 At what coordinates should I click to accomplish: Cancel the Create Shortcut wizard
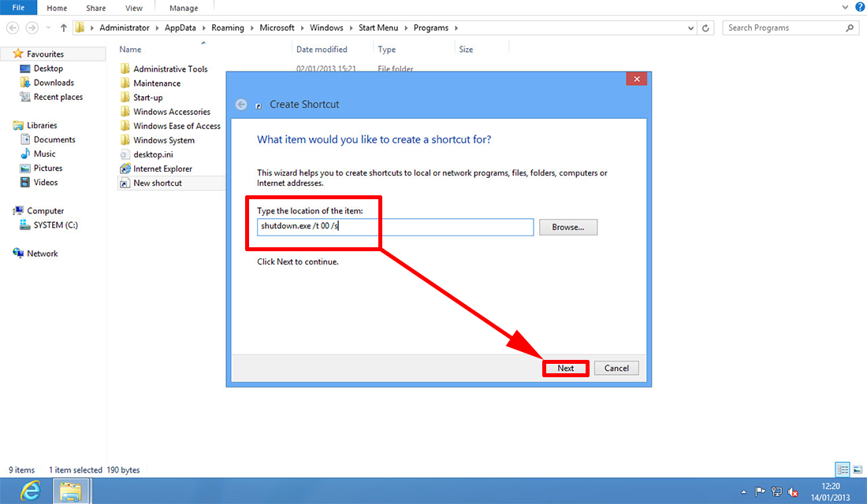[616, 368]
